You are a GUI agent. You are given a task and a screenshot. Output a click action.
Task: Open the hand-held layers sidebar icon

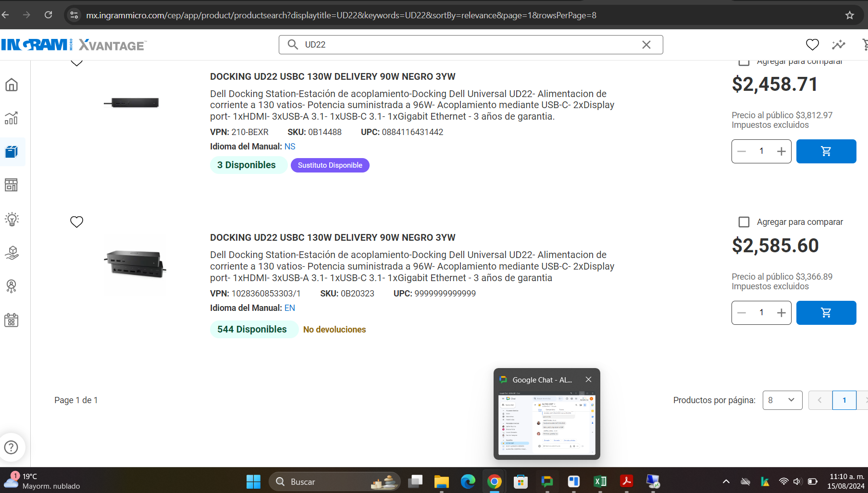point(12,253)
